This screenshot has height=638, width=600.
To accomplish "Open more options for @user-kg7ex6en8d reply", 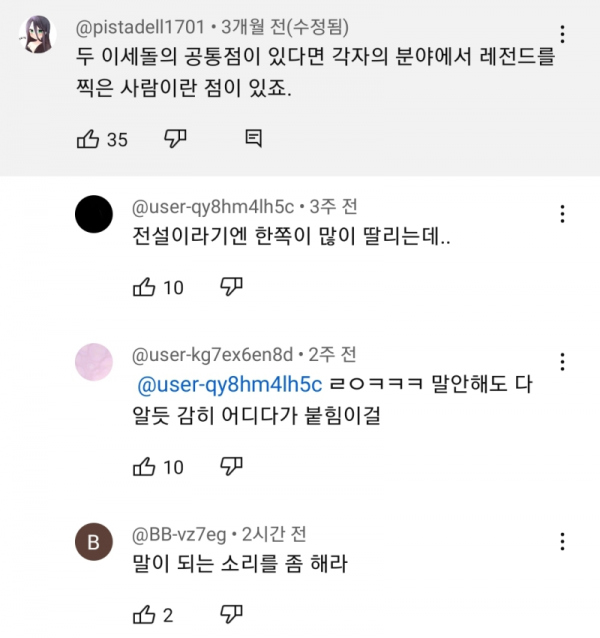I will point(563,360).
